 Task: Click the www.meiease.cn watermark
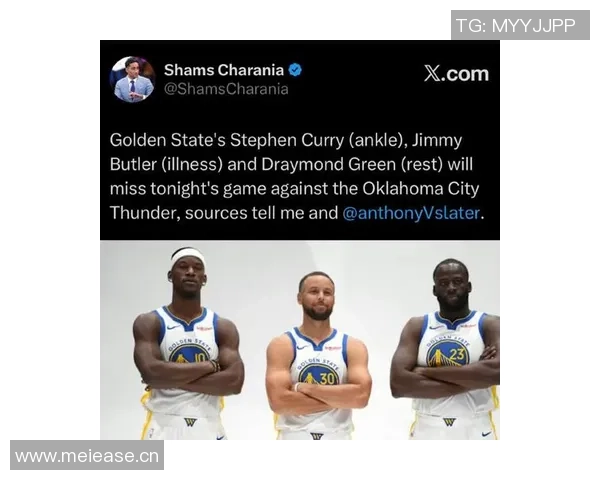coord(87,456)
